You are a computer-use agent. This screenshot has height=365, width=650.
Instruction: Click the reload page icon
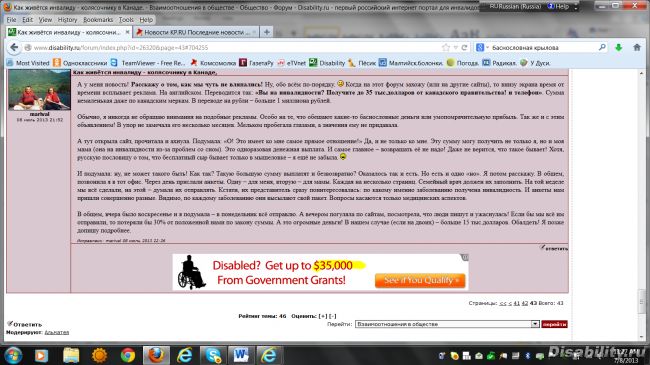[464, 48]
